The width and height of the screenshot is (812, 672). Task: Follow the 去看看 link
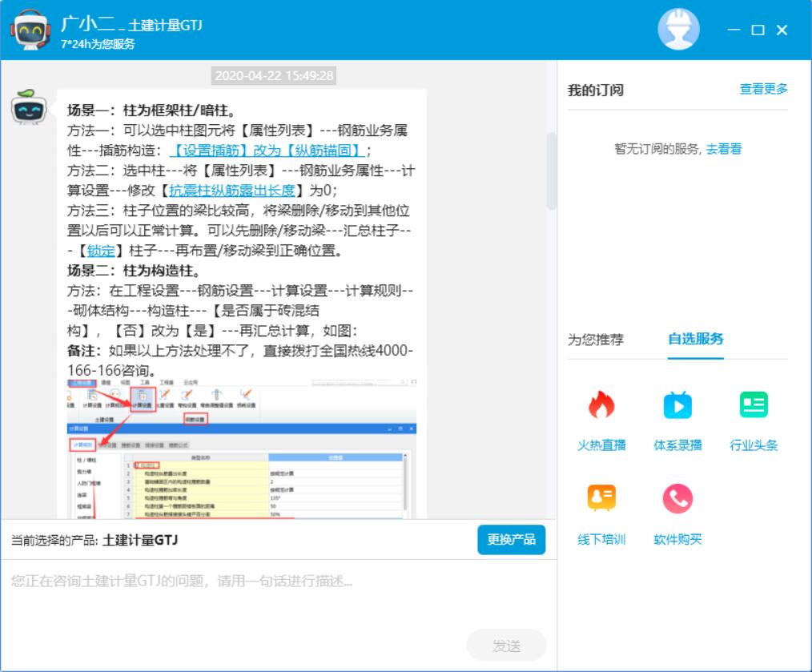[723, 149]
